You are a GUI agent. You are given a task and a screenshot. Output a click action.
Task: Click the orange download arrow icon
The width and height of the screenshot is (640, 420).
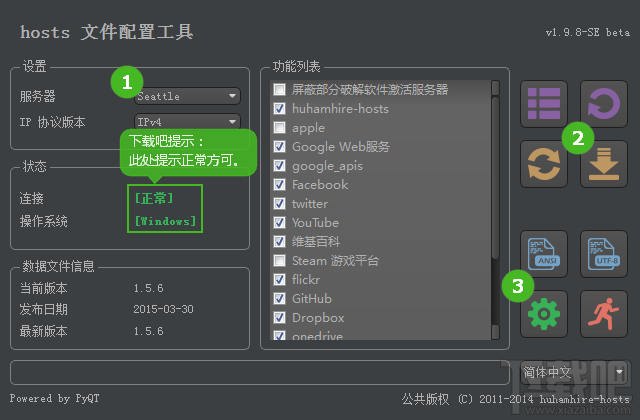click(x=603, y=165)
